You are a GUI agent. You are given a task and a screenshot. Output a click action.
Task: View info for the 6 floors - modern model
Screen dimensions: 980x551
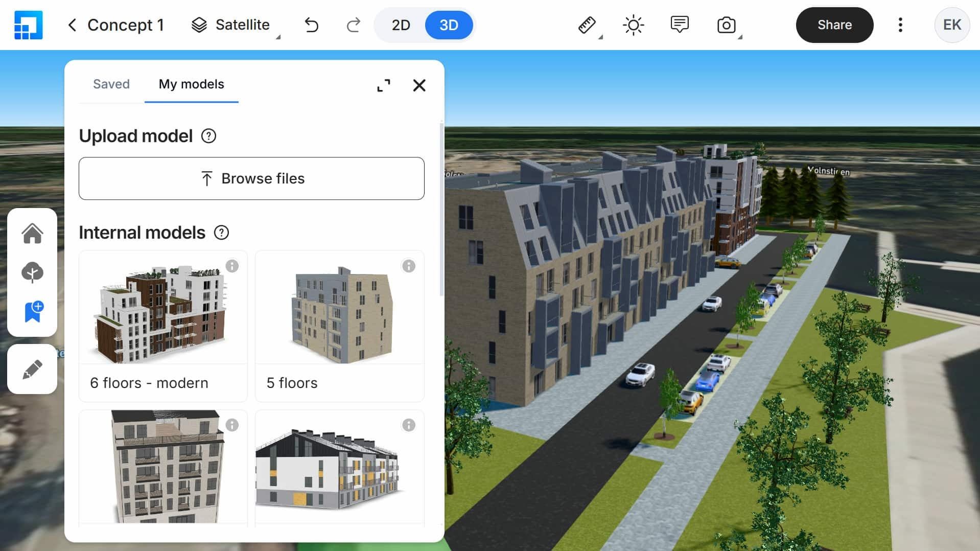click(233, 266)
